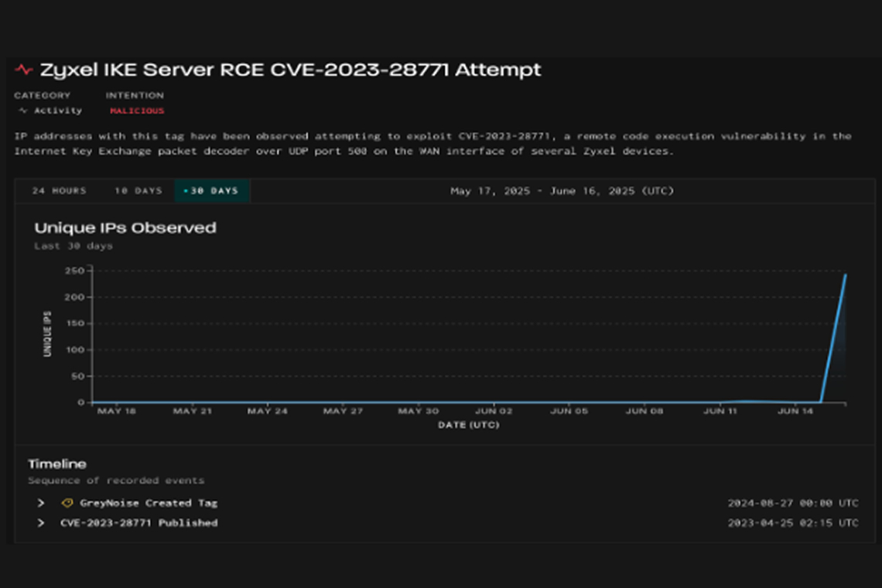Click the red activity pulse icon beside the title
The width and height of the screenshot is (882, 588).
(x=24, y=70)
